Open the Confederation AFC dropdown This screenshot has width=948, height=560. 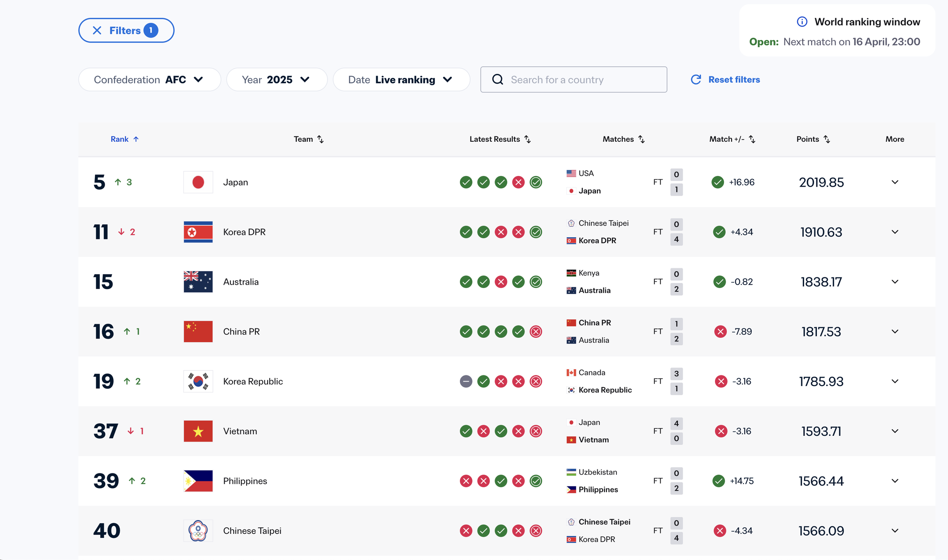tap(150, 80)
